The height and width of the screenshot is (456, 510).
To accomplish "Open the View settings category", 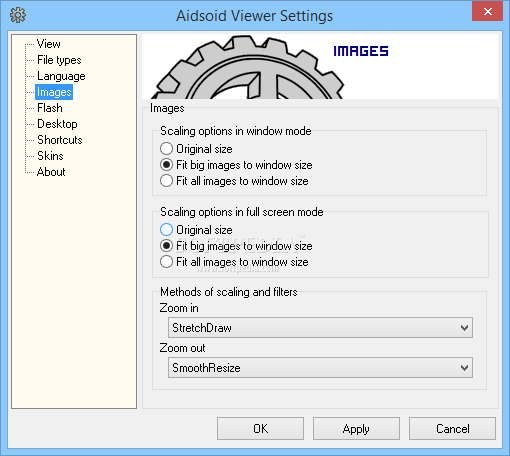I will tap(49, 44).
